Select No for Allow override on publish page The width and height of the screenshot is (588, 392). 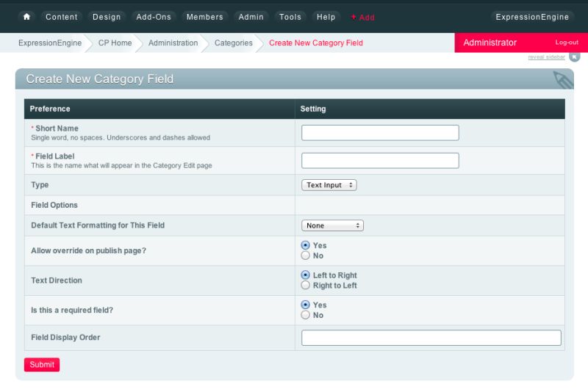point(305,255)
